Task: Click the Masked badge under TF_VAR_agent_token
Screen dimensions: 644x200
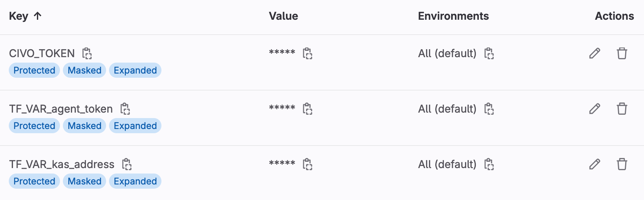Action: (x=85, y=126)
